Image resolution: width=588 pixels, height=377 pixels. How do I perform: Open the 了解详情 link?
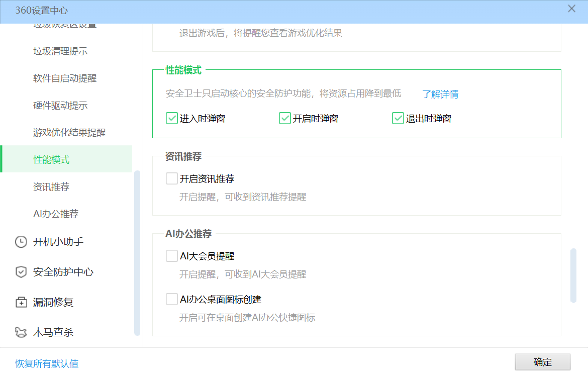(440, 94)
